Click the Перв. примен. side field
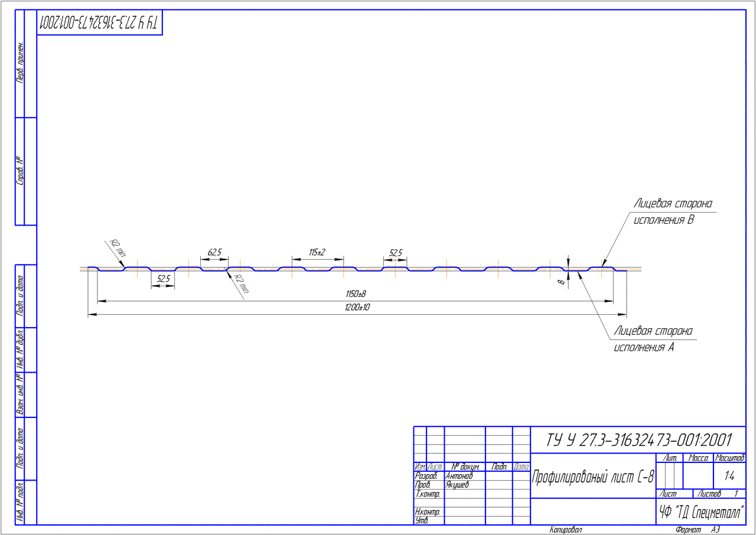Screen dimensions: 756x535 [20, 63]
